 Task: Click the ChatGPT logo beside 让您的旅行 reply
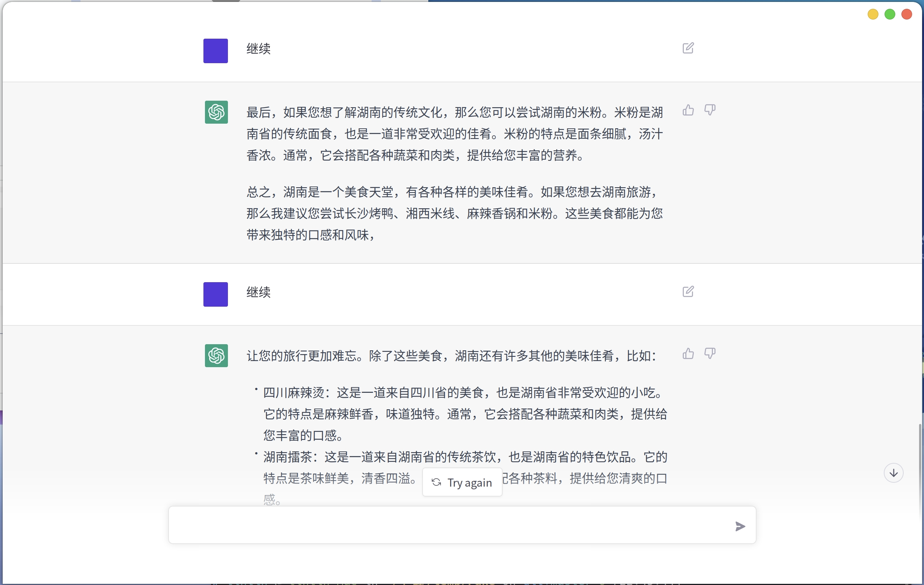[216, 356]
